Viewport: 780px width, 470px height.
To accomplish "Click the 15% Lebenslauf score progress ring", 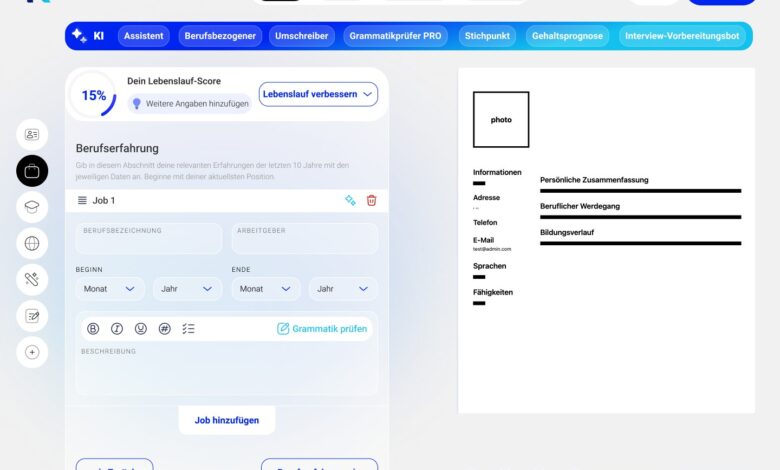I will pos(94,96).
